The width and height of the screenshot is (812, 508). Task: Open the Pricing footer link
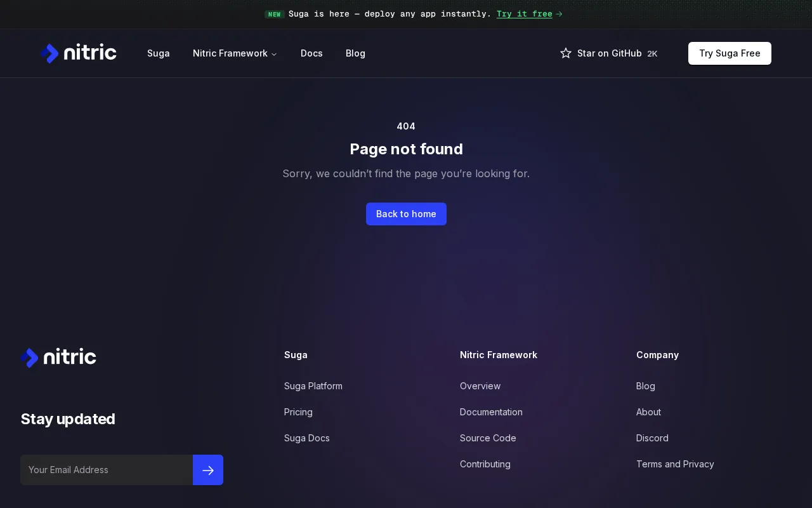tap(298, 412)
